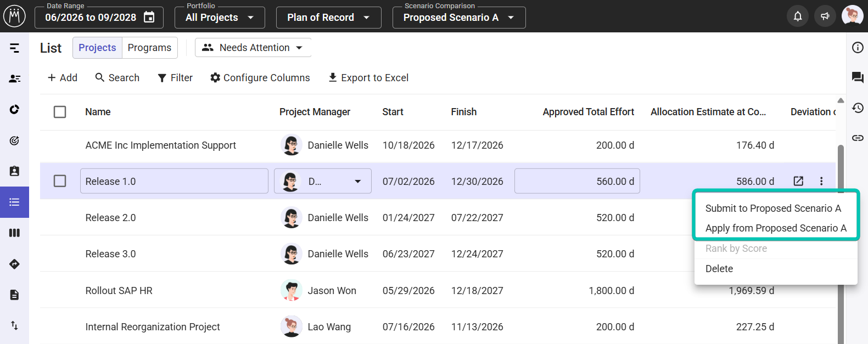Open Release 1.0 in new window icon
868x344 pixels.
pyautogui.click(x=798, y=181)
